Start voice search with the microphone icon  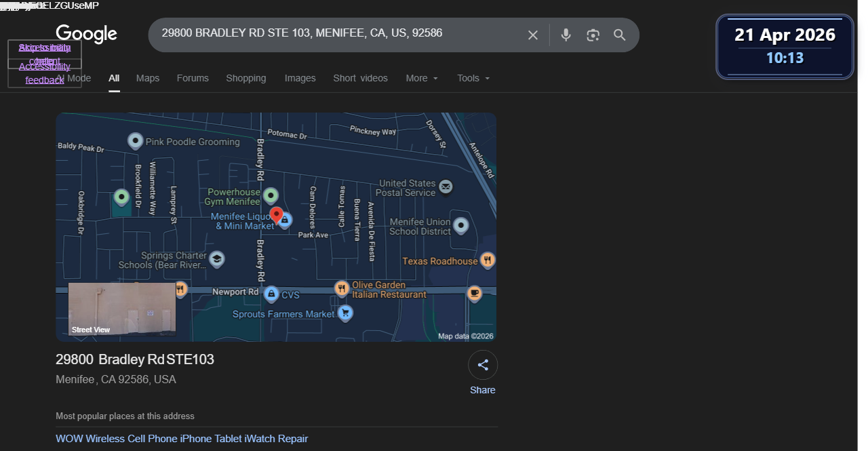pyautogui.click(x=566, y=35)
